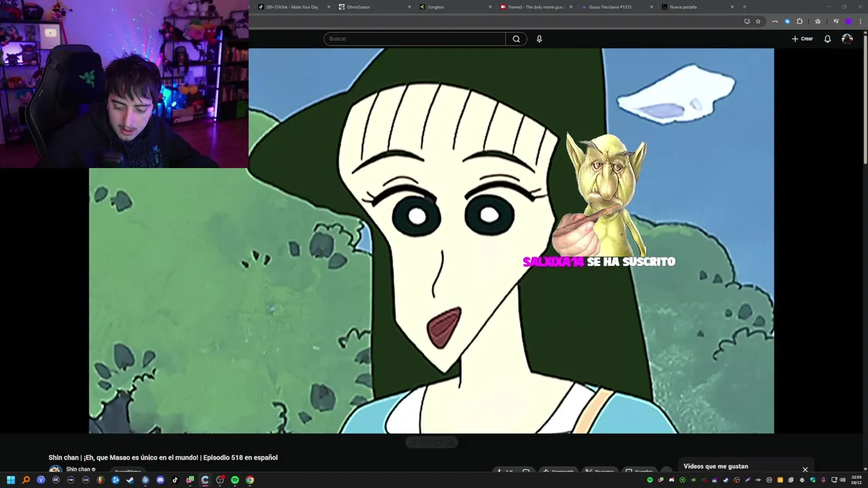Open a new browser tab with plus
This screenshot has width=868, height=488.
[x=745, y=7]
